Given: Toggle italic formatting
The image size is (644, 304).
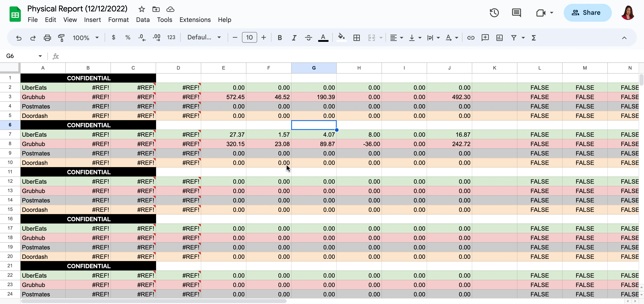Looking at the screenshot, I should [x=294, y=38].
